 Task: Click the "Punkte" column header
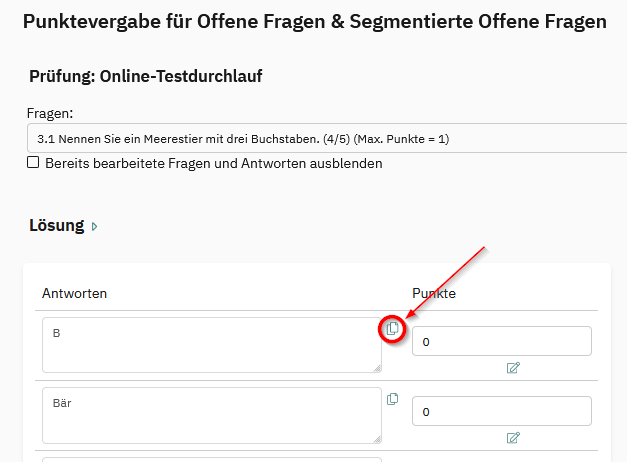tap(434, 293)
